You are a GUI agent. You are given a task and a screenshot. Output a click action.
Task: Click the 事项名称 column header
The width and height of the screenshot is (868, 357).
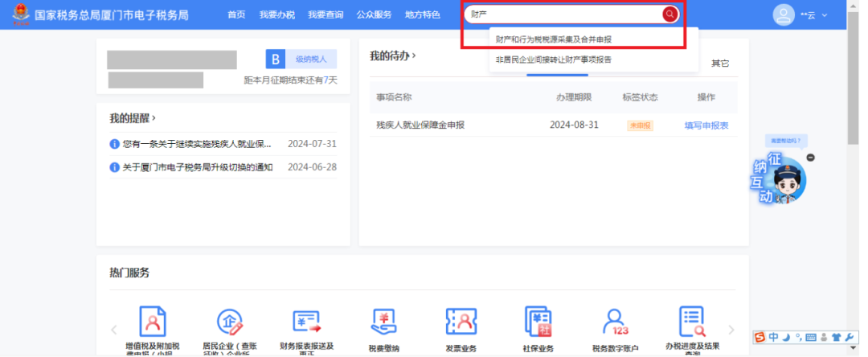394,97
